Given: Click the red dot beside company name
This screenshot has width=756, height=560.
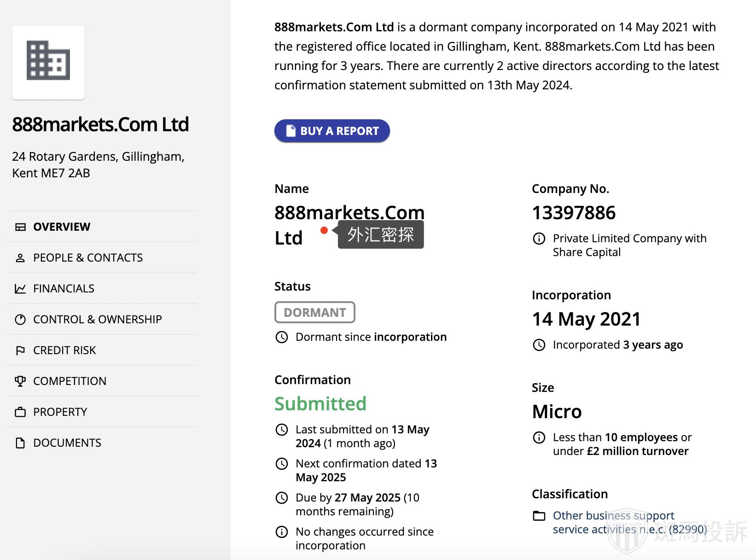Looking at the screenshot, I should [324, 230].
